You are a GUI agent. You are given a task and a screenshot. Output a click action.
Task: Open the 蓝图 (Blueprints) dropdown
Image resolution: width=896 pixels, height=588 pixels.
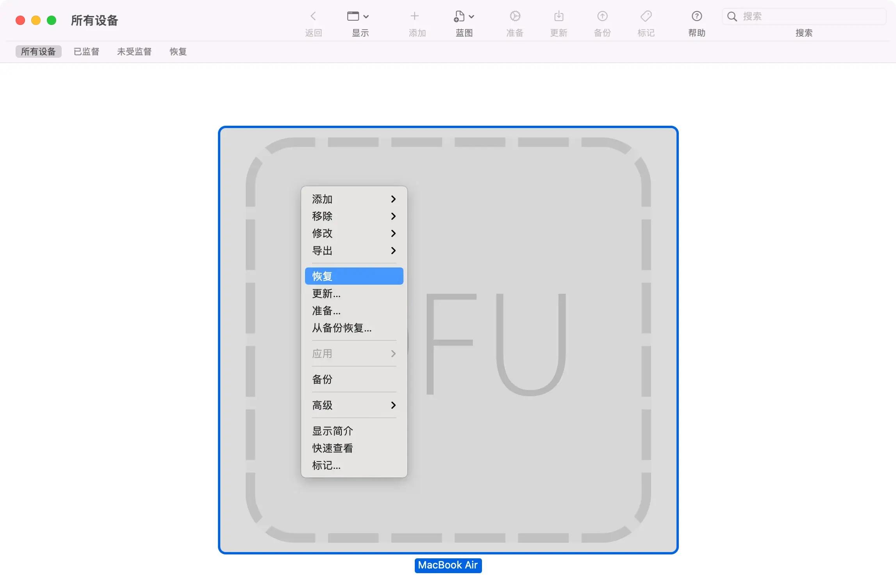463,16
